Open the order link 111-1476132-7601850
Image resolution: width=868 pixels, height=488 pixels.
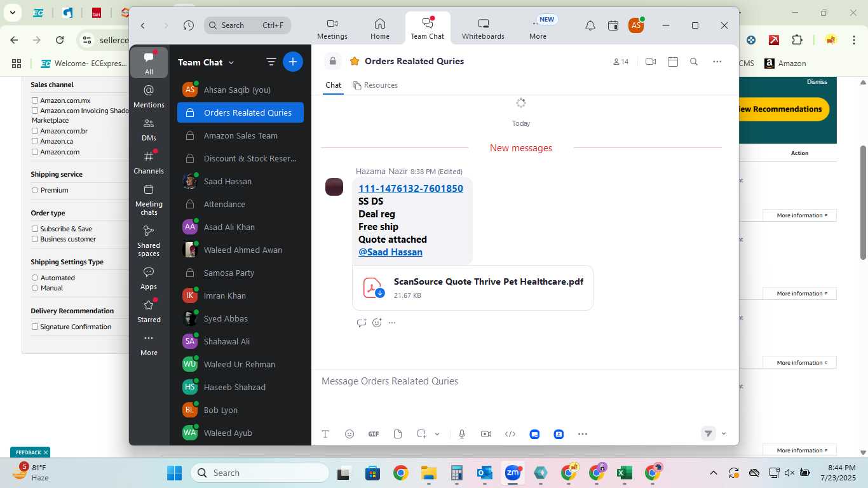[410, 189]
